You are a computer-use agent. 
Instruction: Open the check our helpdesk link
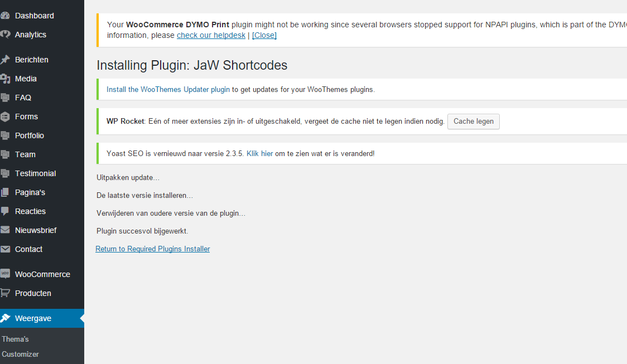[211, 35]
